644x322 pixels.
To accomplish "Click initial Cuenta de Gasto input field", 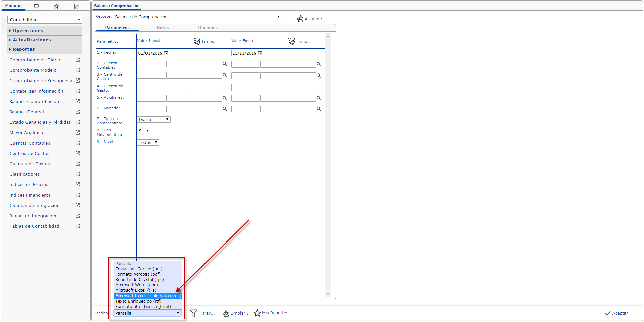I will coord(163,87).
